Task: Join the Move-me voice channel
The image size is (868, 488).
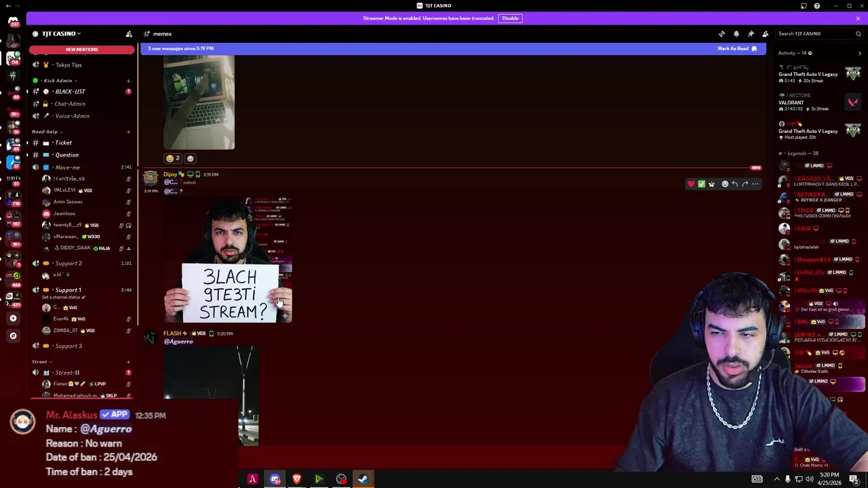Action: tap(81, 167)
